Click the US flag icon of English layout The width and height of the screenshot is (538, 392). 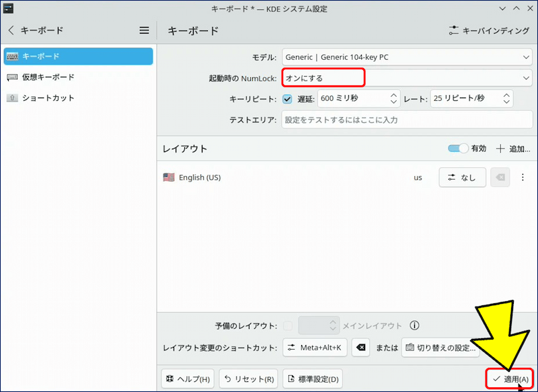point(169,178)
